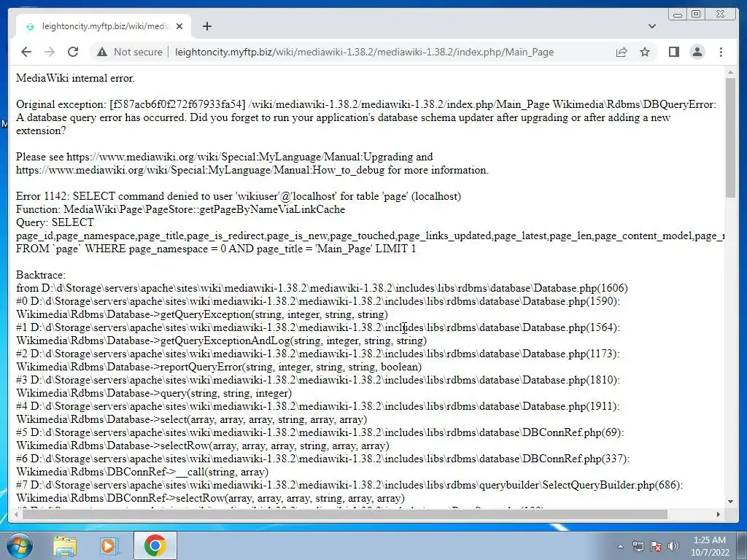Screen dimensions: 747x560
Task: Click the vertical scrollbar down arrow
Action: [730, 501]
